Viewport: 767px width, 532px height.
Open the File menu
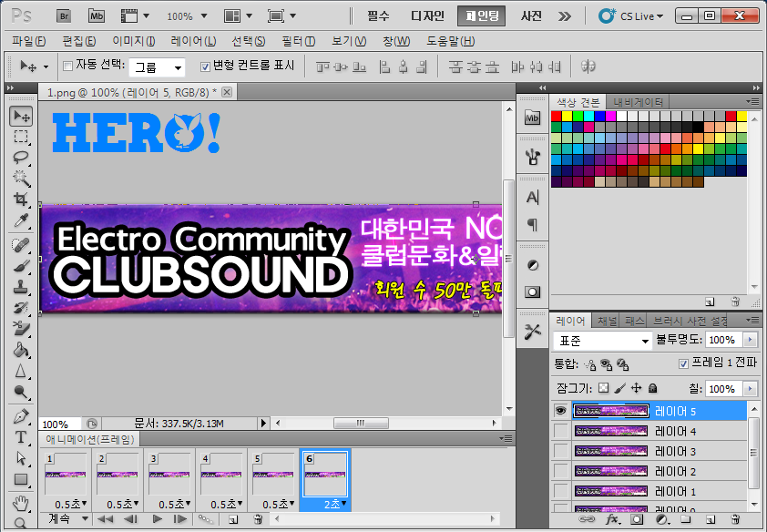[x=29, y=41]
